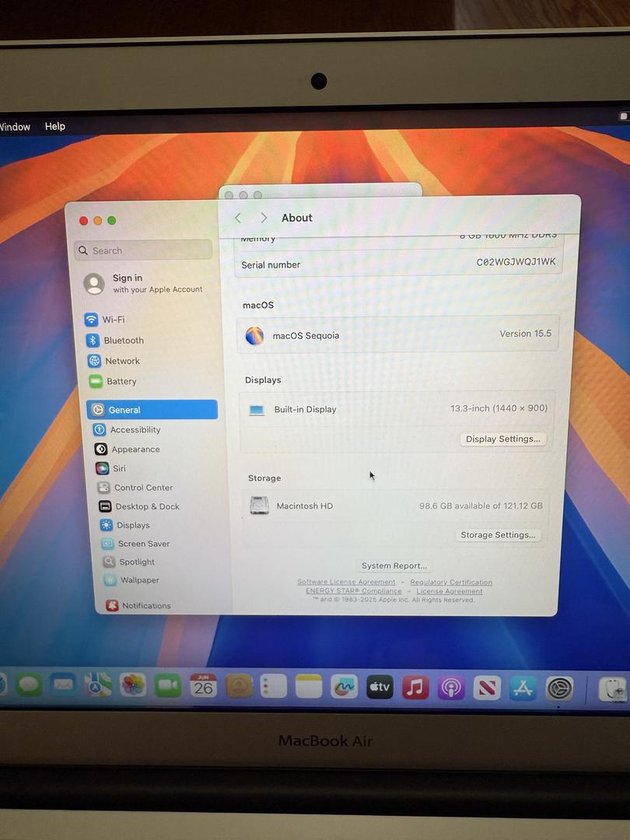Viewport: 630px width, 840px height.
Task: Open Siri settings in sidebar
Action: click(x=119, y=468)
